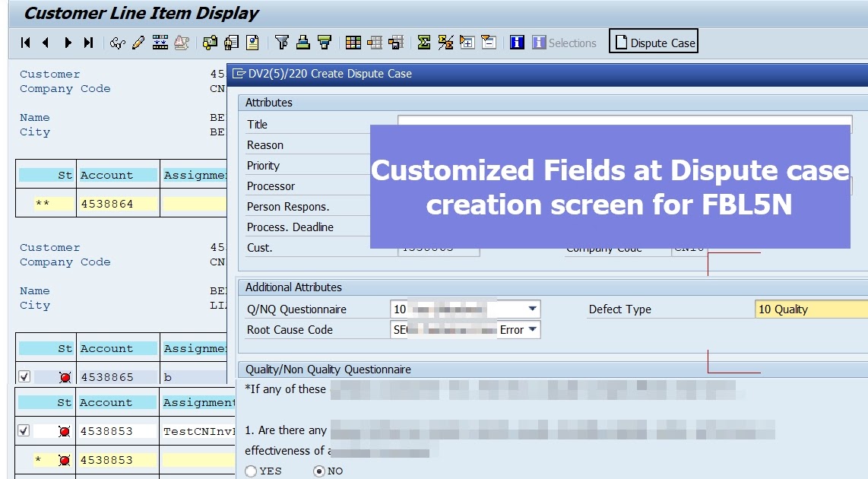Viewport: 868px width, 479px height.
Task: Open the Change Layout icon
Action: [353, 43]
